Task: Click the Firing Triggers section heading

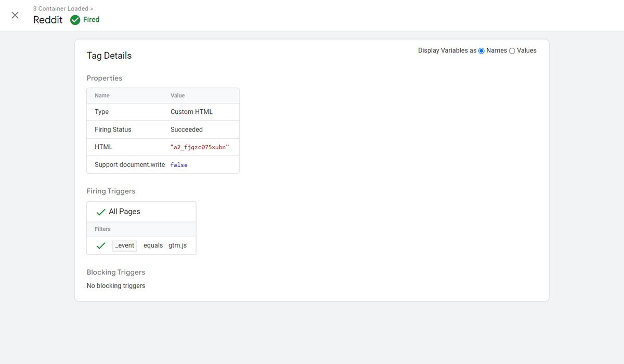Action: pyautogui.click(x=111, y=191)
